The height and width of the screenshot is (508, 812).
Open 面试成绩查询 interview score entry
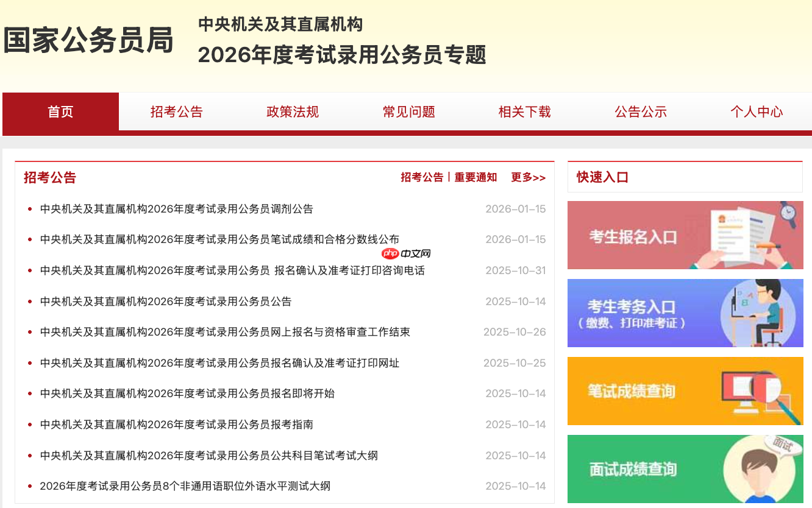(685, 469)
